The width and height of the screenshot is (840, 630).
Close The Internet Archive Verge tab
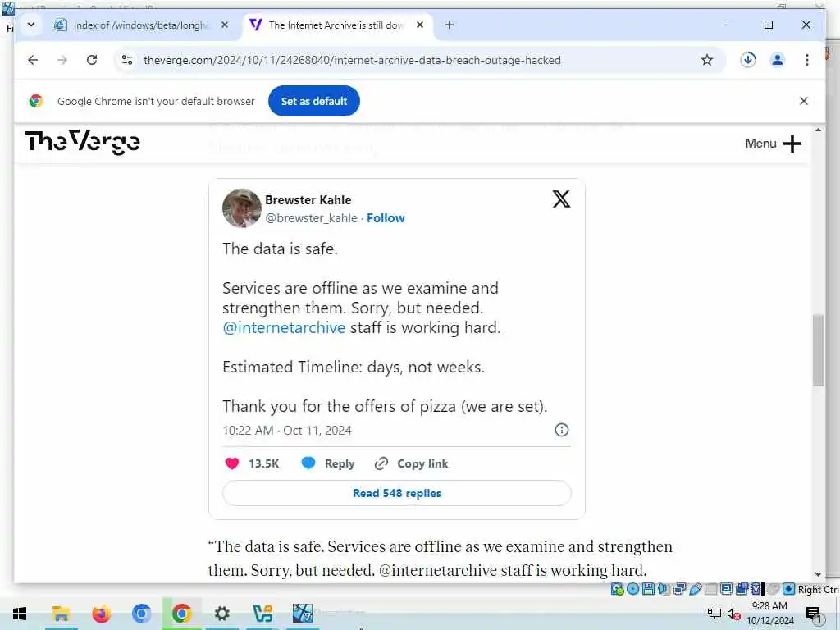420,25
